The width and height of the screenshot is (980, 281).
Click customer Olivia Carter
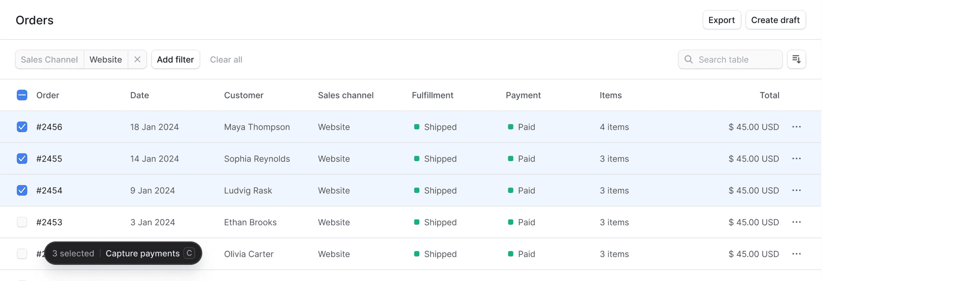click(x=249, y=254)
